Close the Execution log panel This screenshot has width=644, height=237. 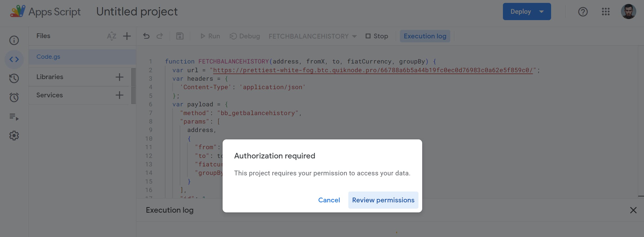[633, 210]
